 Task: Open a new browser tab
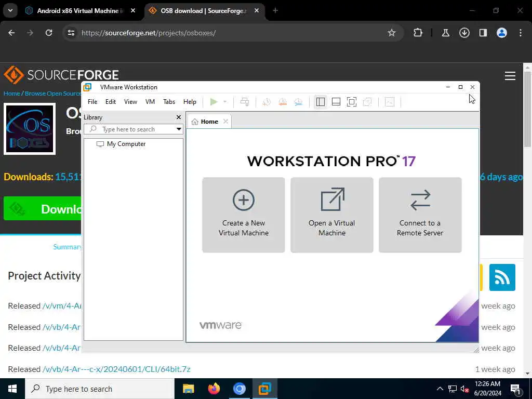click(275, 11)
